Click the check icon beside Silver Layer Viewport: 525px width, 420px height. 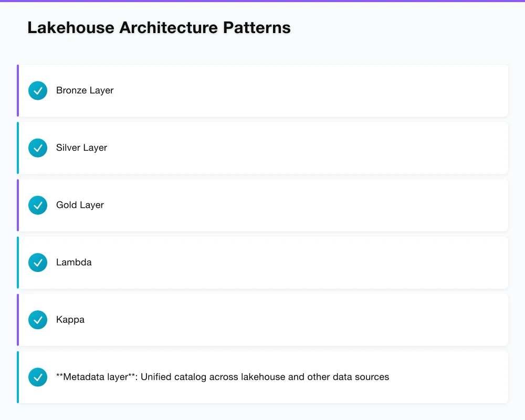(x=38, y=148)
